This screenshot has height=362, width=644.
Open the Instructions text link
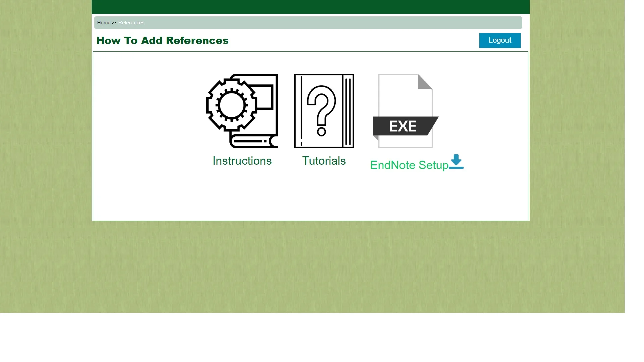coord(242,161)
